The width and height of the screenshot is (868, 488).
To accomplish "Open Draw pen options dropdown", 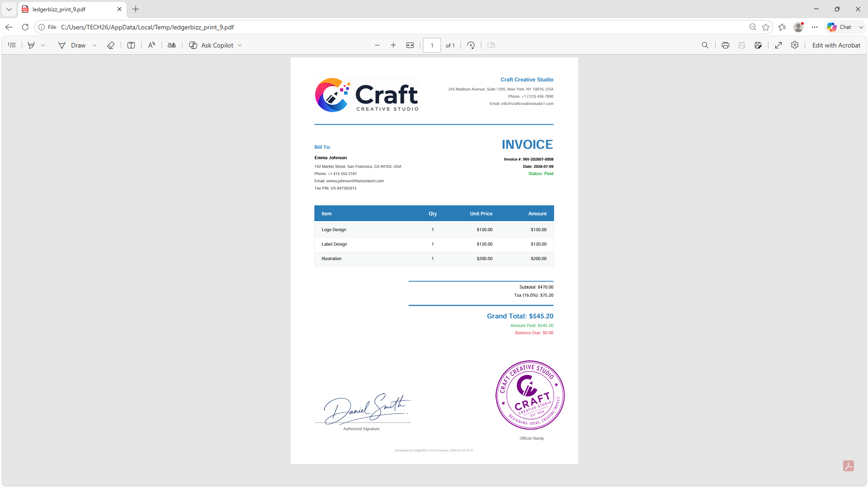I will click(95, 45).
